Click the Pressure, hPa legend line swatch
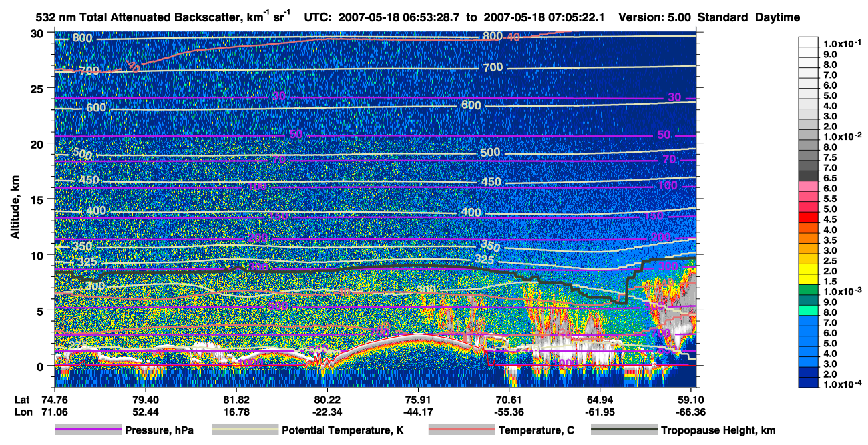 (87, 430)
